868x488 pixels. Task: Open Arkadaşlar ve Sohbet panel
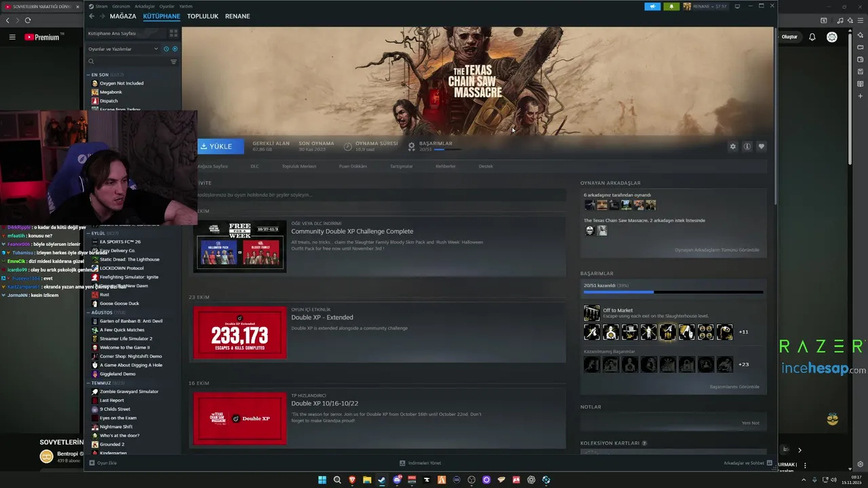747,463
